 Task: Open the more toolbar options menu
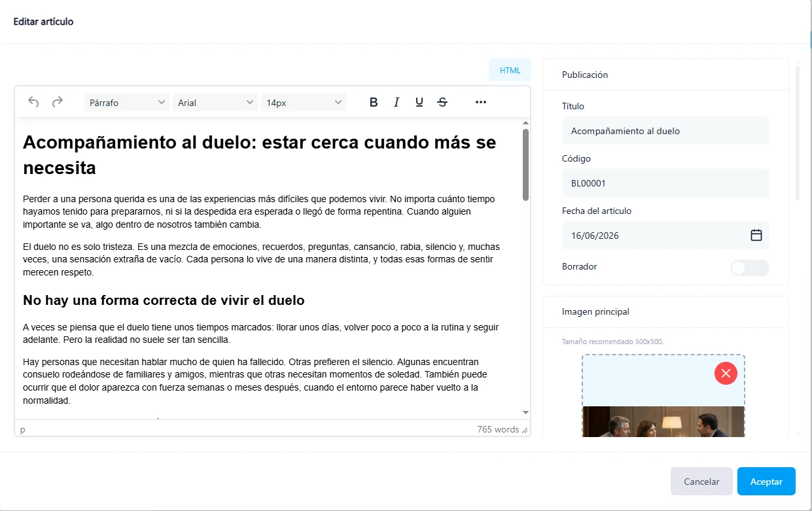[481, 102]
